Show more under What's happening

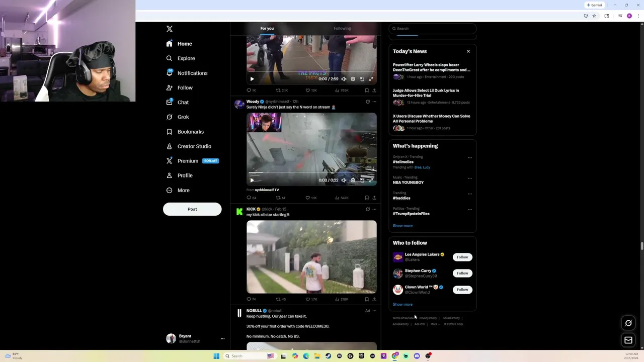pos(403,226)
